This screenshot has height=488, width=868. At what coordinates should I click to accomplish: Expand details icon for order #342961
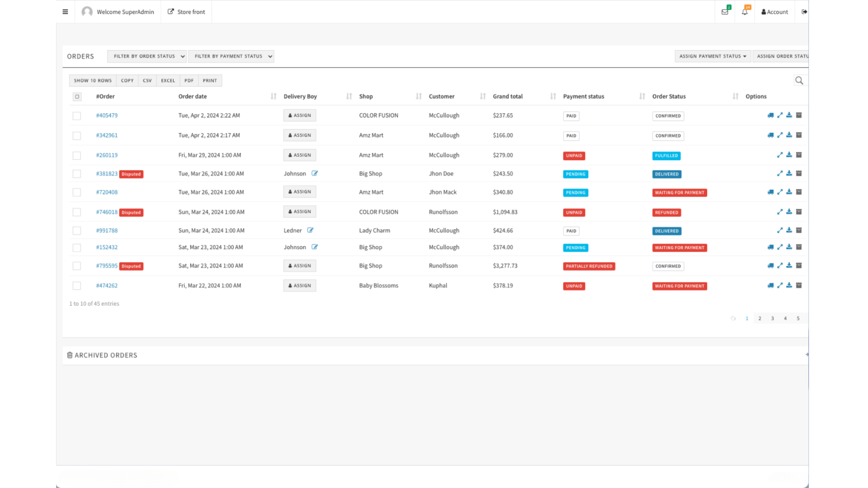coord(780,135)
